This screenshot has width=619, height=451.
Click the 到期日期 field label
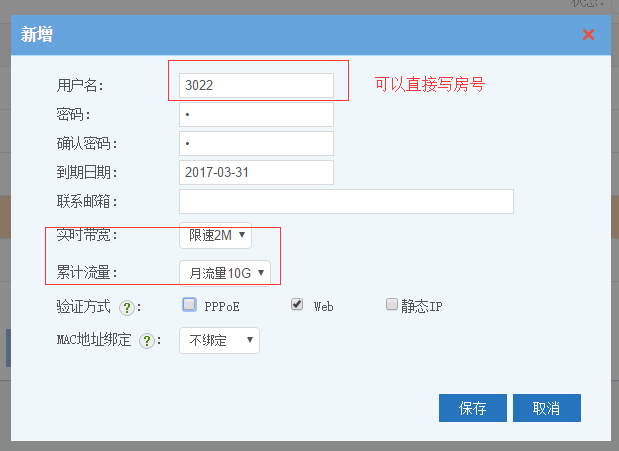click(x=89, y=173)
